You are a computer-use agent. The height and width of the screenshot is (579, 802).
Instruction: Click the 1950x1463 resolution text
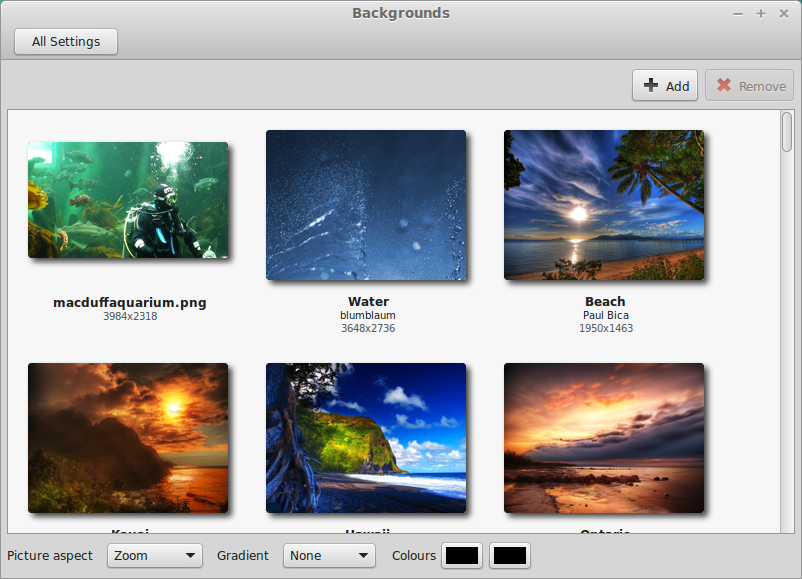tap(606, 328)
